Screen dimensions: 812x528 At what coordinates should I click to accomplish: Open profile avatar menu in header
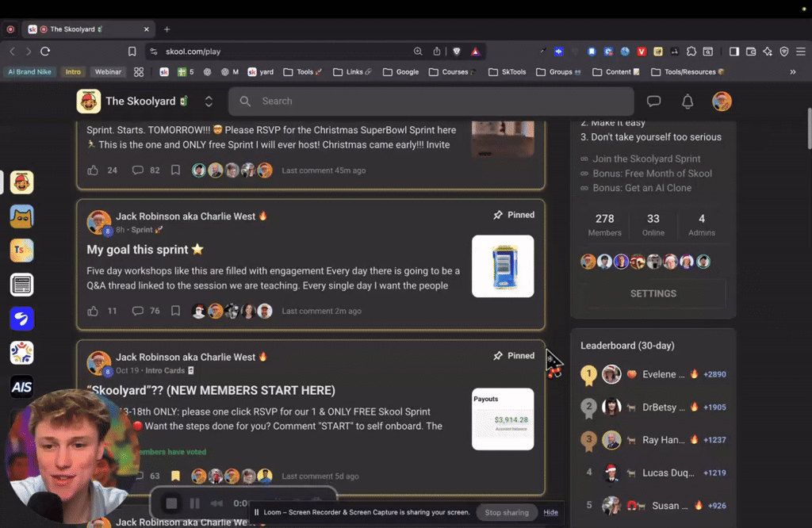click(722, 101)
